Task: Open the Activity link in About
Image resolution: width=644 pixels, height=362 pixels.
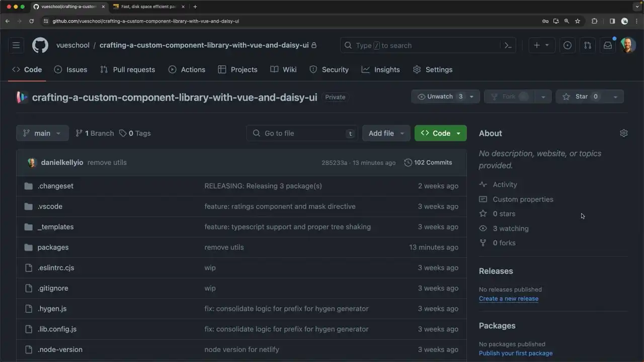Action: (498, 185)
